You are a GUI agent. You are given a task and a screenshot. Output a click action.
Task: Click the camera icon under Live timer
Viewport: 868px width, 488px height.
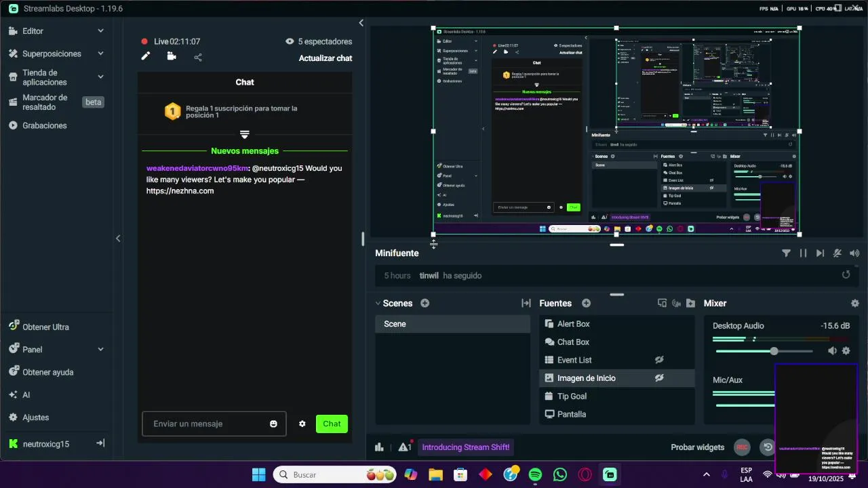172,56
